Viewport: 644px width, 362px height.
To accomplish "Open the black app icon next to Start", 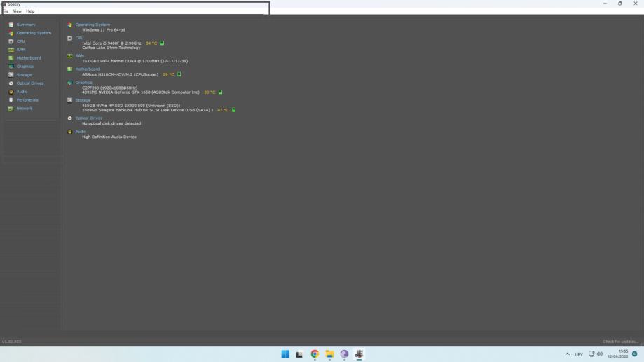I will click(x=299, y=354).
